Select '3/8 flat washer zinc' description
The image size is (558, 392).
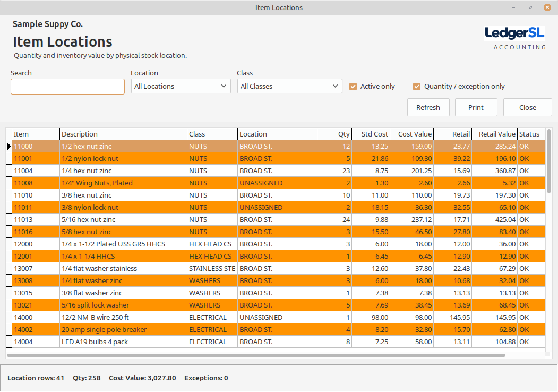(124, 293)
